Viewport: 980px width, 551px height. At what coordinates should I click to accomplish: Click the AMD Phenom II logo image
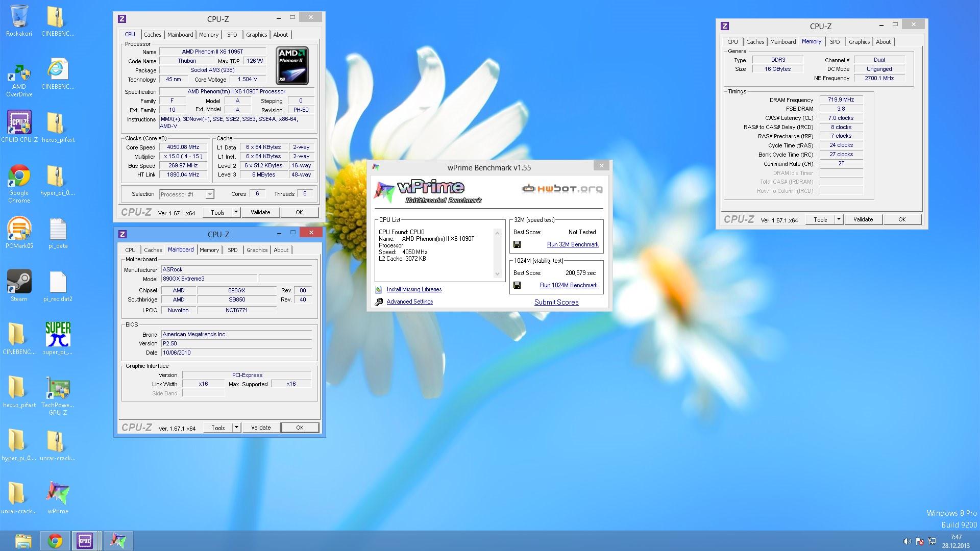point(292,66)
